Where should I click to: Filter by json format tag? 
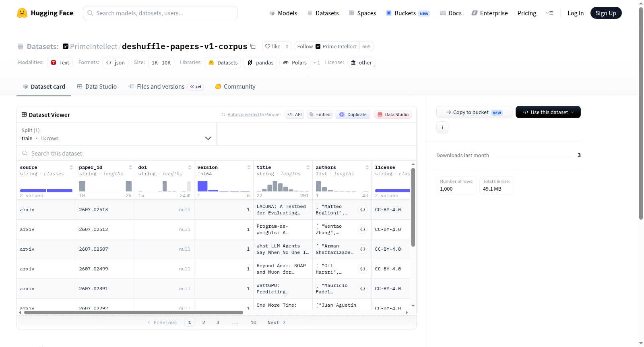coord(115,62)
